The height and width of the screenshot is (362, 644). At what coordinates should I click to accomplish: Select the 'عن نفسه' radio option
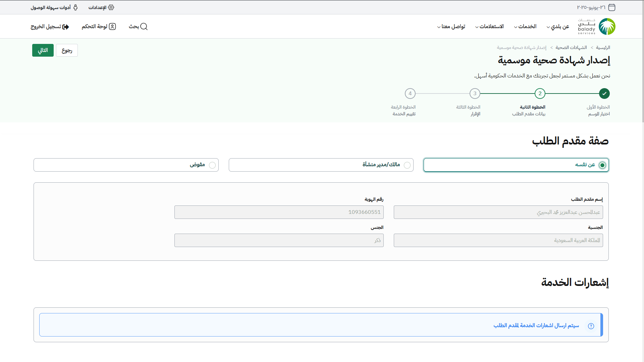[602, 165]
